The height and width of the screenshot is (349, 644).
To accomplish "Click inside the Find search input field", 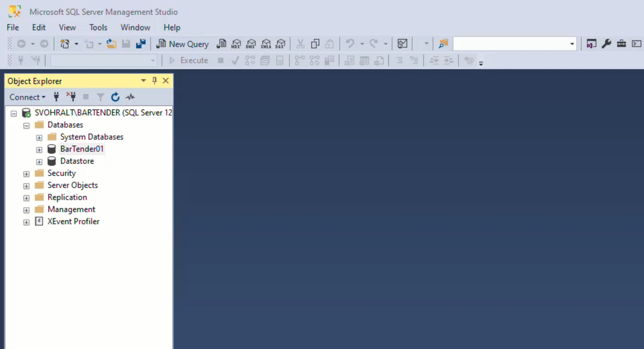I will pos(511,44).
